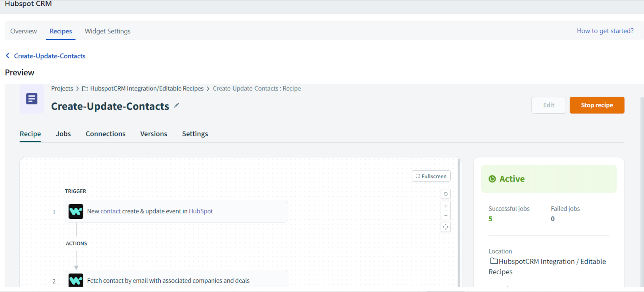This screenshot has height=292, width=644.
Task: Go back via Create-Update-Contacts link
Action: point(50,56)
